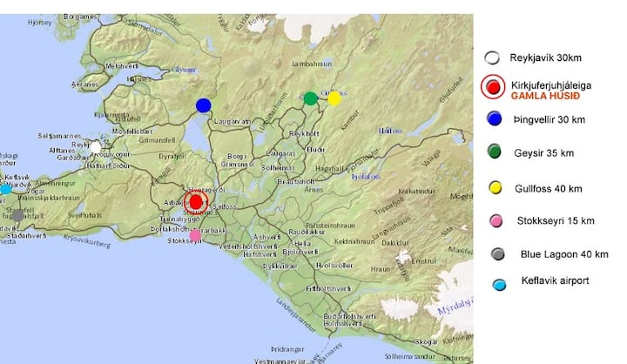627x364 pixels.
Task: Select the cyan Keflavik airport marker on the map
Action: click(5, 188)
